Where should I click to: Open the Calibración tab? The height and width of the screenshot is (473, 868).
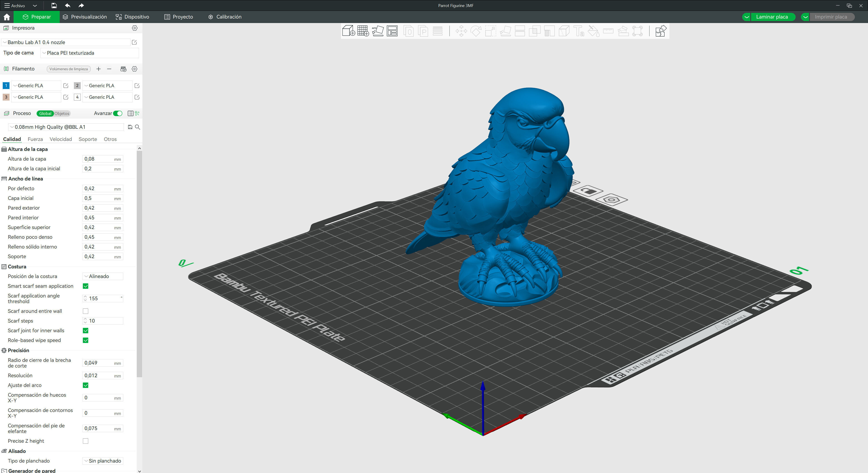coord(225,17)
